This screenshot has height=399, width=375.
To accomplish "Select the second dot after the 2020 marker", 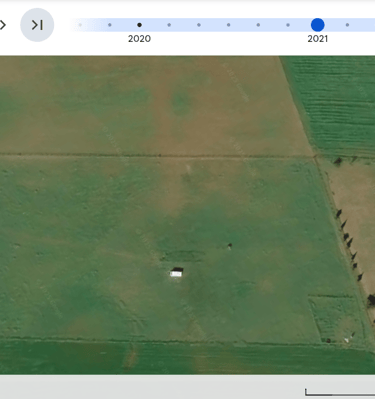I will pyautogui.click(x=199, y=25).
